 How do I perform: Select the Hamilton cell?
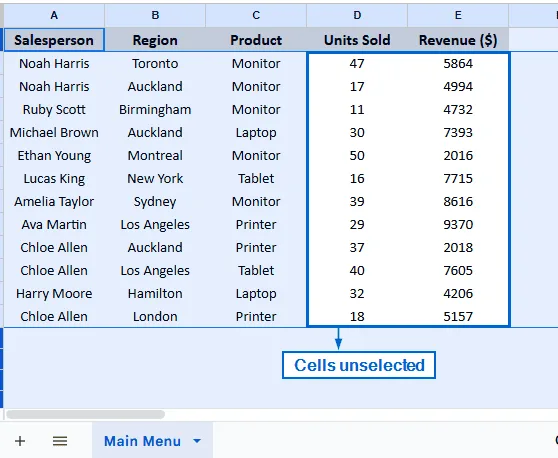pos(155,294)
